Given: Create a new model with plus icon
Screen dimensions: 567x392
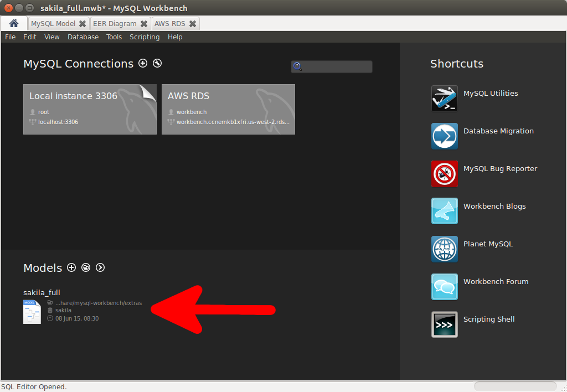Looking at the screenshot, I should [x=71, y=267].
